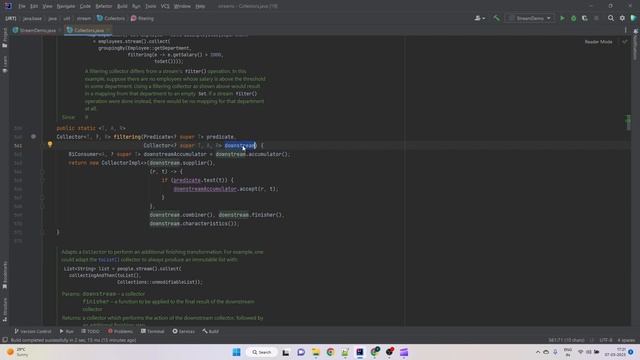This screenshot has width=640, height=360.
Task: Open the Bookmarks tool window from the left sidebar
Action: point(4,275)
